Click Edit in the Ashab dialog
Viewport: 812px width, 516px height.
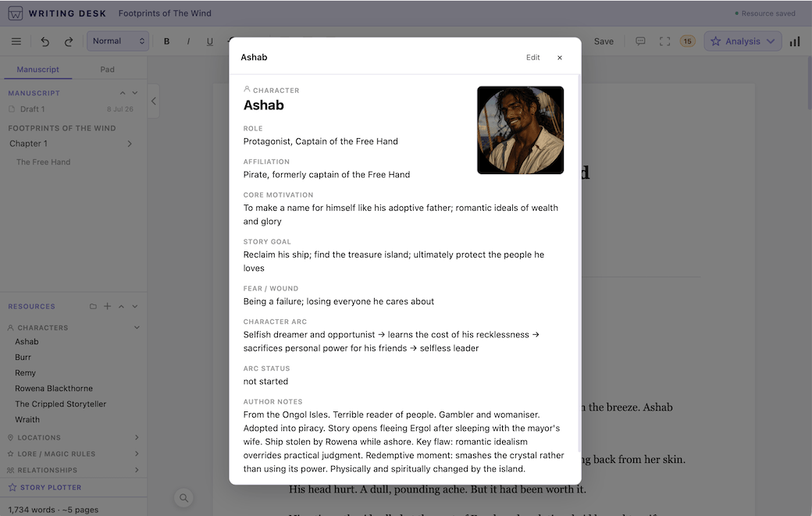click(532, 58)
